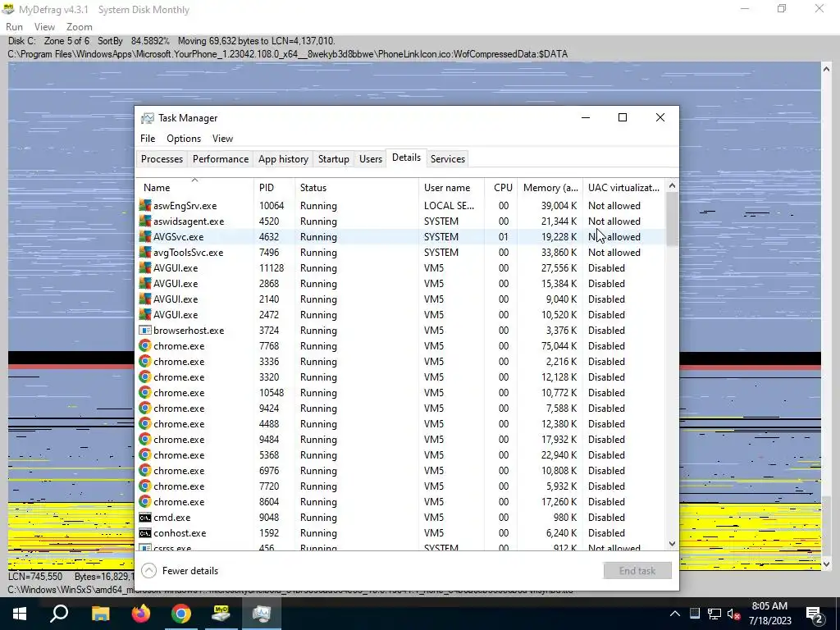Click the MyDefrag title bar icon
This screenshot has width=840, height=630.
[x=8, y=9]
